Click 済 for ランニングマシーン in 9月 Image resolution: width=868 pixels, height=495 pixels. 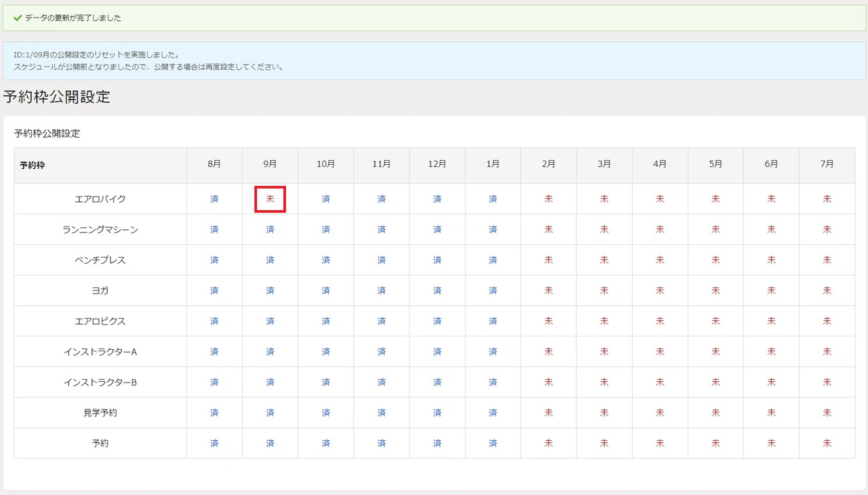[x=270, y=230]
